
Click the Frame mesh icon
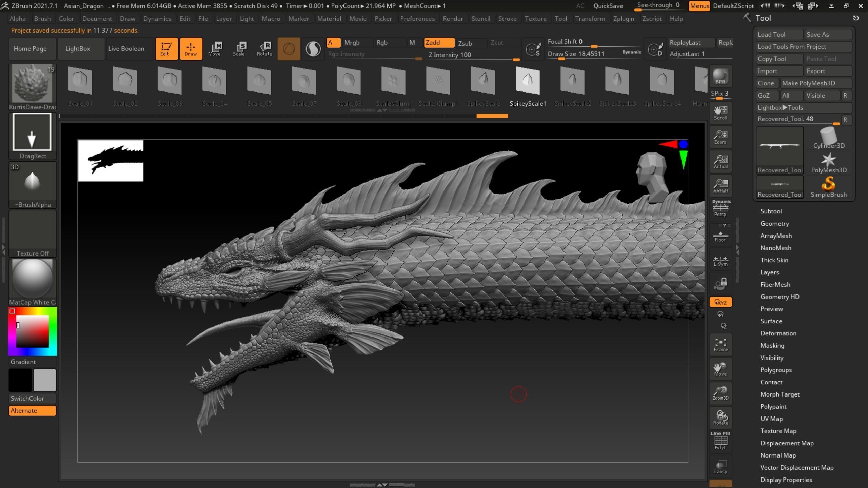pos(721,345)
